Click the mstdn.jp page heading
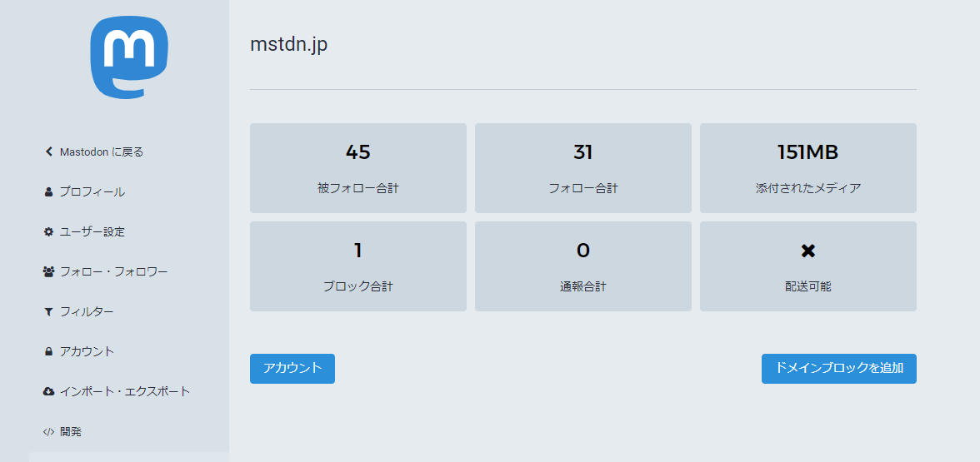Image resolution: width=980 pixels, height=462 pixels. pyautogui.click(x=288, y=45)
